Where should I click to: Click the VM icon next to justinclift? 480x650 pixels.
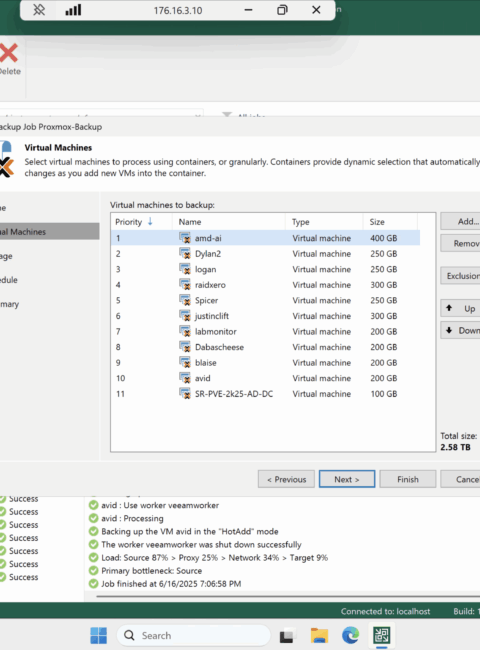point(184,315)
